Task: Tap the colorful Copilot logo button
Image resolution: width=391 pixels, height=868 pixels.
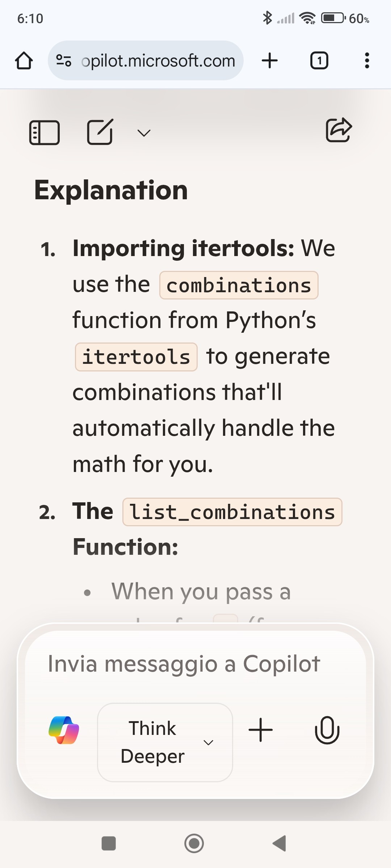Action: pyautogui.click(x=64, y=730)
